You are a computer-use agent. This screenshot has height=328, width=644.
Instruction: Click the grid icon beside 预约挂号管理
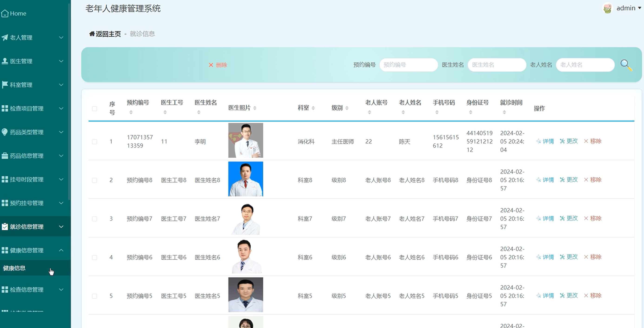[5, 203]
